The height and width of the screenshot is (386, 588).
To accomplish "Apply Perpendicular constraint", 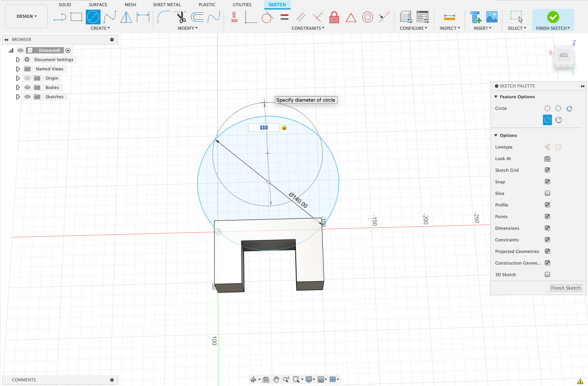I will 317,17.
